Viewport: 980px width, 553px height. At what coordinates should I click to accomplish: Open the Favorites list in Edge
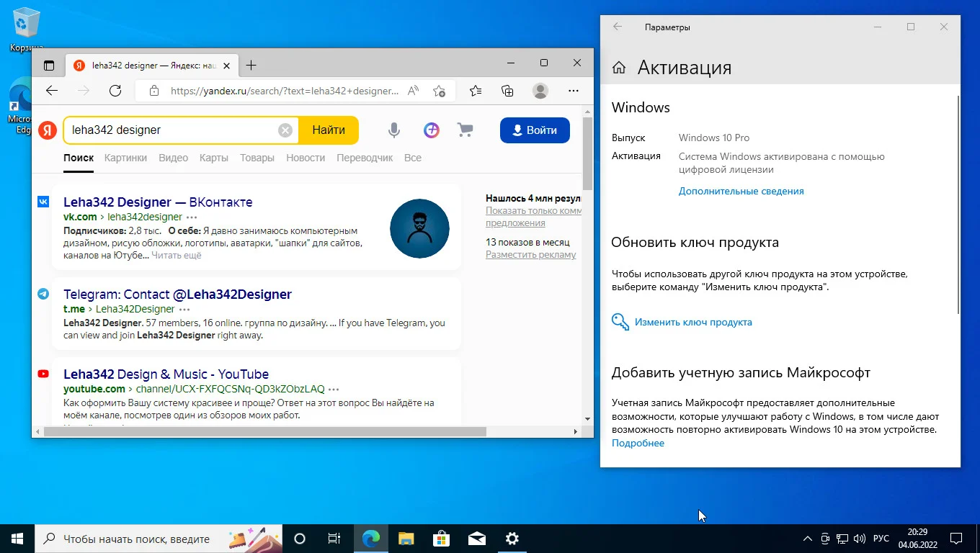(x=476, y=91)
